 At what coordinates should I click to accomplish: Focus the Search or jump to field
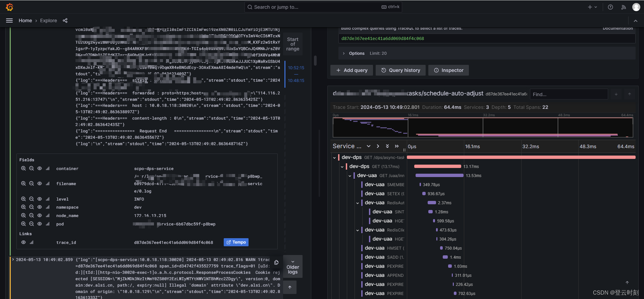point(323,7)
